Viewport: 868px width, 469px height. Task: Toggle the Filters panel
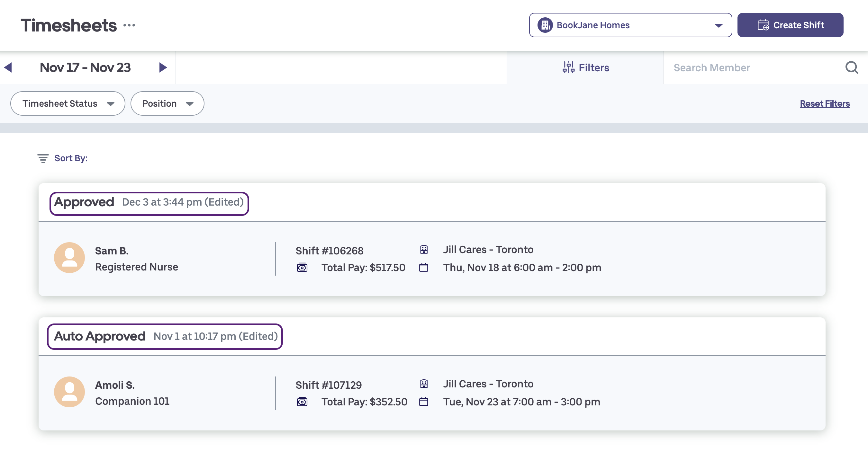tap(585, 67)
